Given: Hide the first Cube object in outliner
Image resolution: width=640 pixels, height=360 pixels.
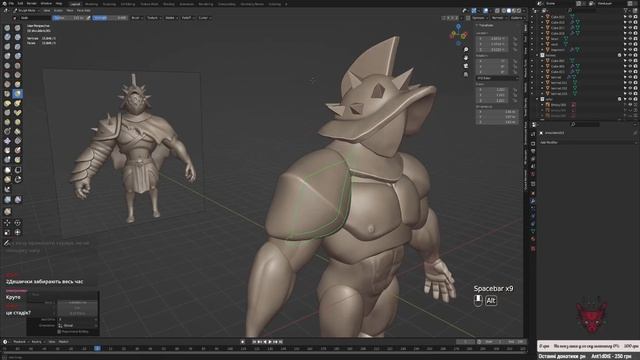Looking at the screenshot, I should (x=630, y=17).
